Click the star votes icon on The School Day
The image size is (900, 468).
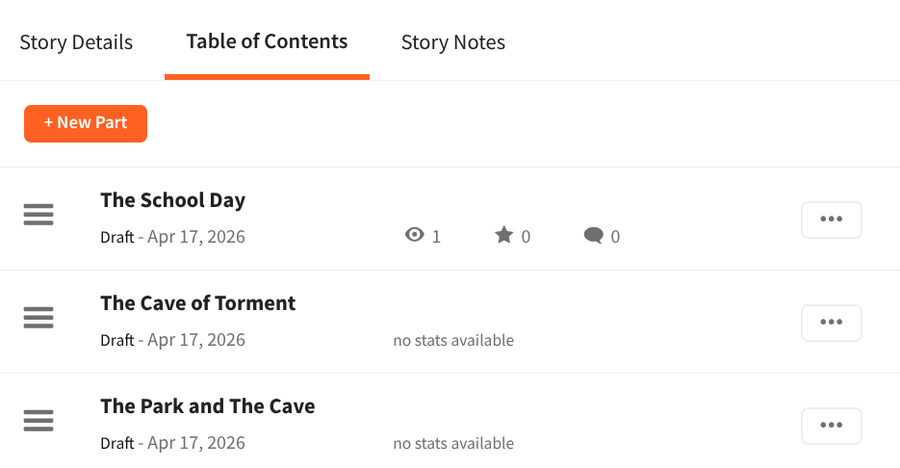pyautogui.click(x=504, y=236)
